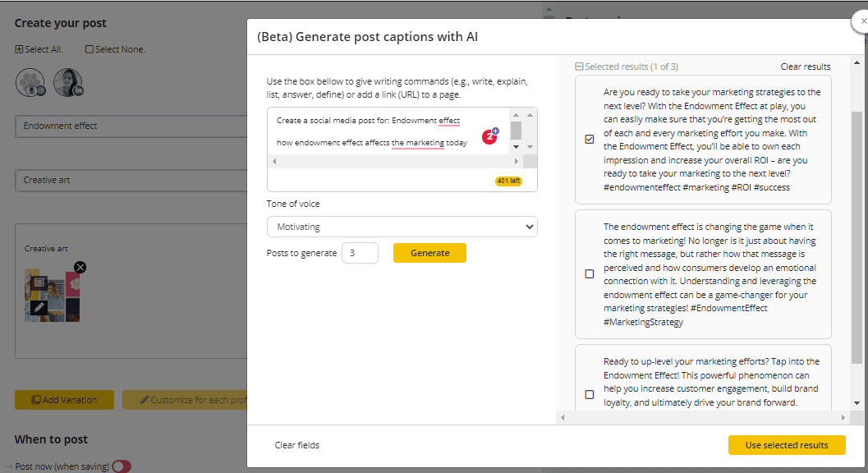Check the Select None checkbox
Screen dimensions: 868x473
click(89, 49)
